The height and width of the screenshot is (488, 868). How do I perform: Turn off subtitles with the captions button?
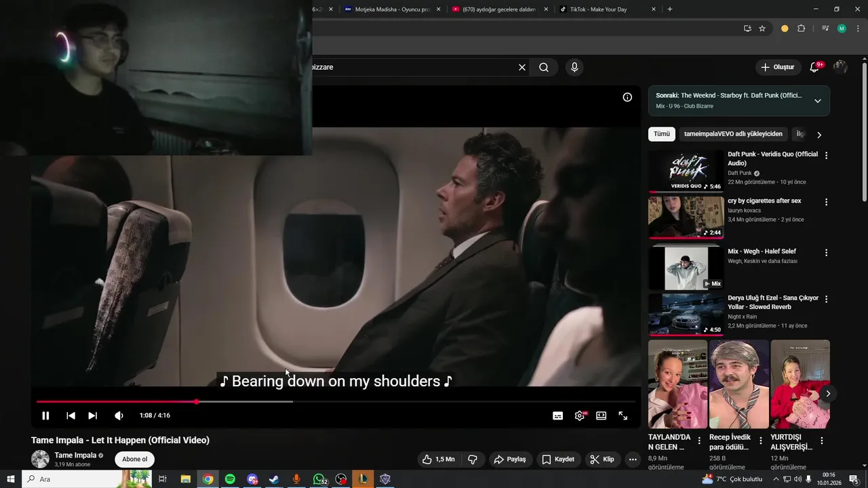coord(557,415)
